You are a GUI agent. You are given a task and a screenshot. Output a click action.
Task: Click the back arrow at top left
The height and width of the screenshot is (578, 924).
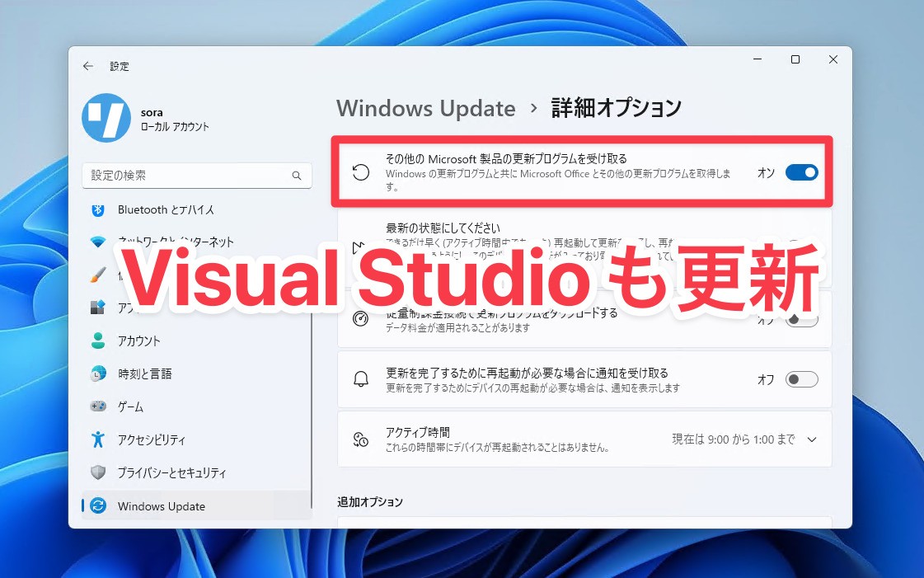pos(88,66)
